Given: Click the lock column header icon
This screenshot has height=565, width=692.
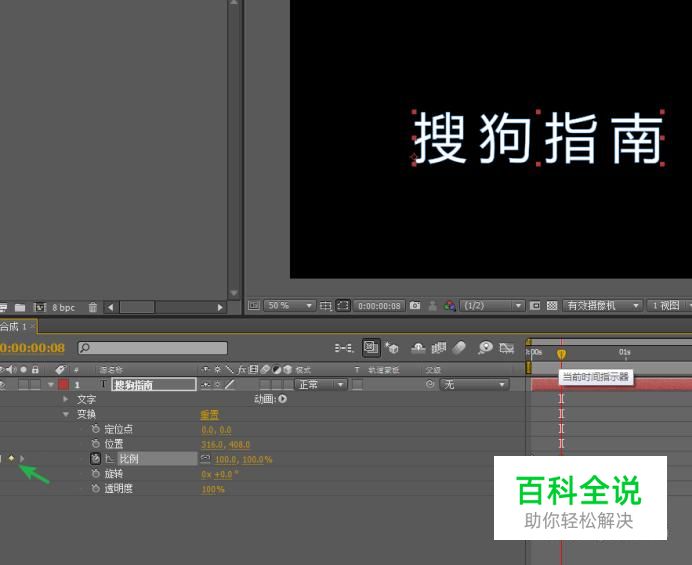Looking at the screenshot, I should [35, 369].
